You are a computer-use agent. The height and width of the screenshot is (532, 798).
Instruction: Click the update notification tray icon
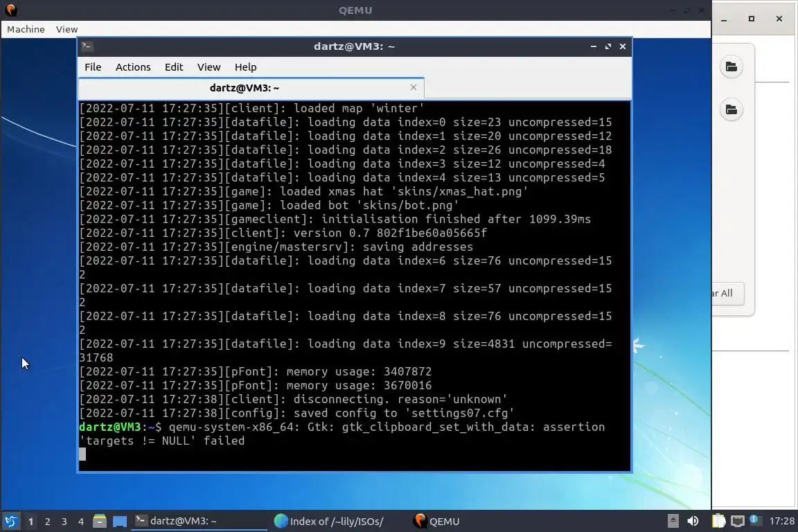click(x=756, y=520)
